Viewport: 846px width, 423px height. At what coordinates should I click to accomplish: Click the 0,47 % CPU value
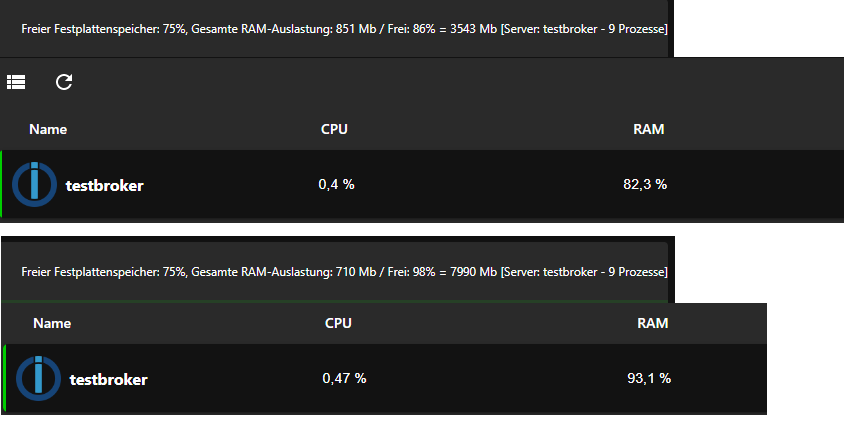coord(344,378)
